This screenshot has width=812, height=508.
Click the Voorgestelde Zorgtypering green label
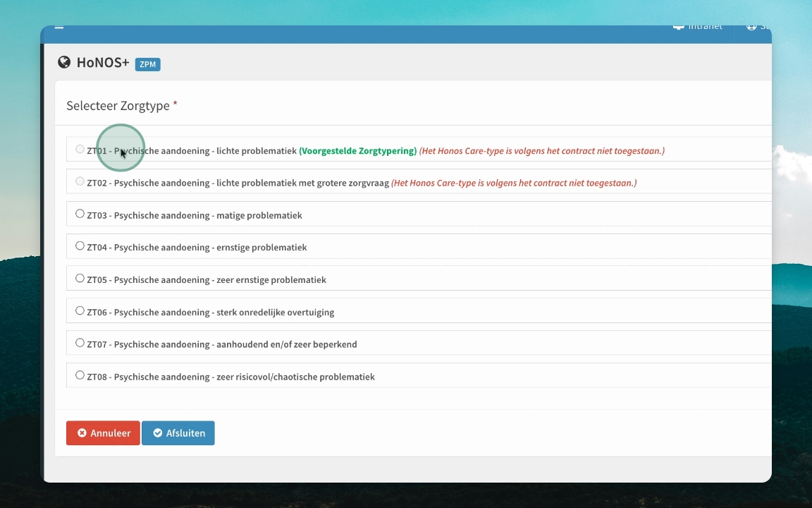(x=358, y=151)
